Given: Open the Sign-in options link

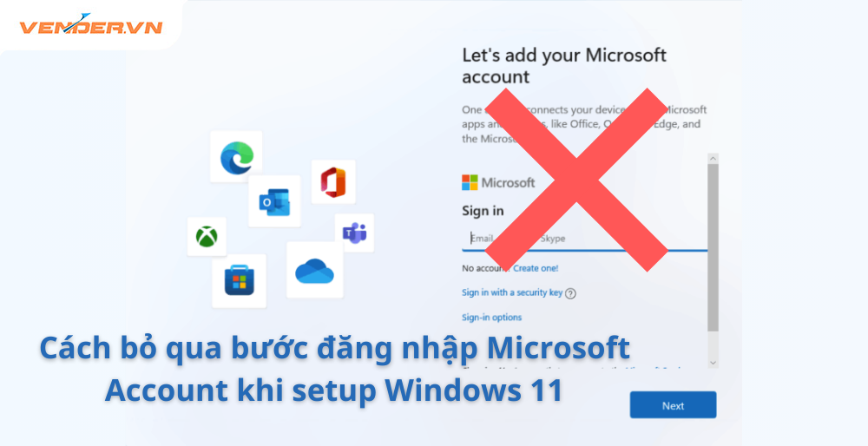Looking at the screenshot, I should pyautogui.click(x=491, y=317).
